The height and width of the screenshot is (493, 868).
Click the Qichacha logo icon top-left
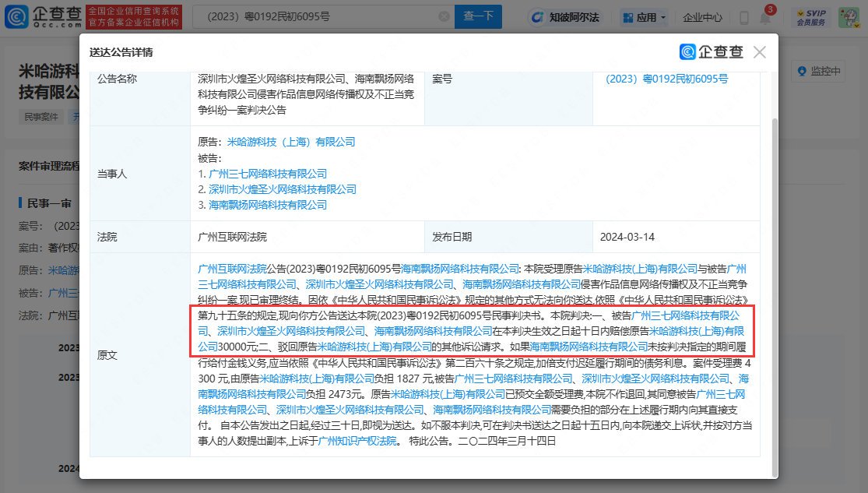click(x=16, y=16)
